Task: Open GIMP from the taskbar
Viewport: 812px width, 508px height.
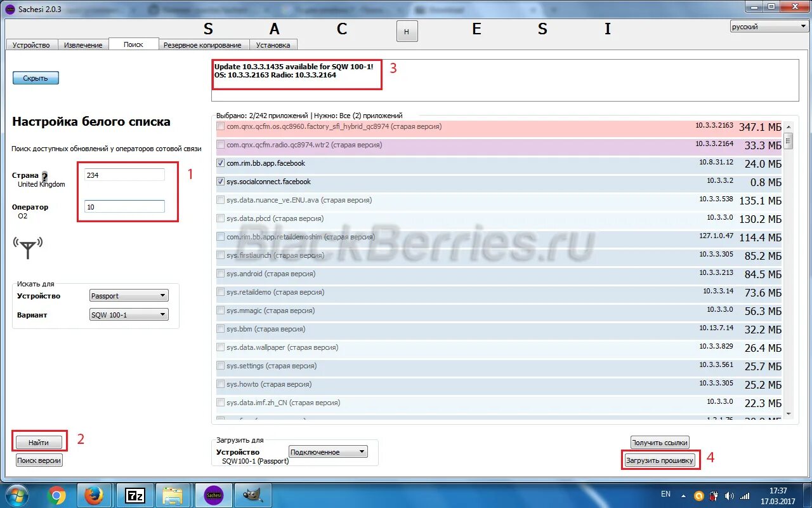Action: pyautogui.click(x=252, y=495)
